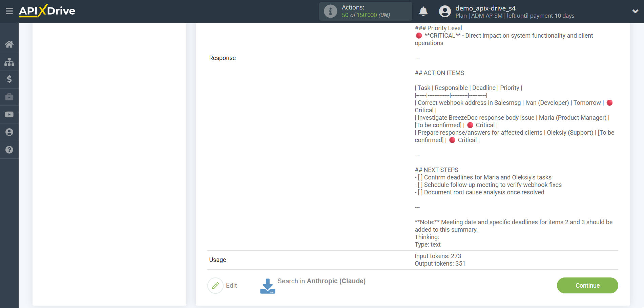This screenshot has height=308, width=644.
Task: Click the Confirm deadlines for Maria line
Action: [483, 177]
